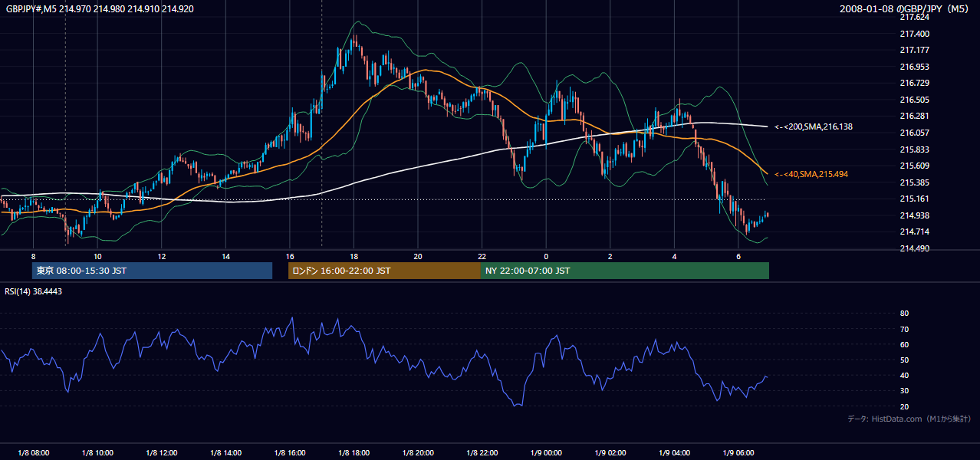Click the hour label 12 under the price chart
Image resolution: width=980 pixels, height=460 pixels.
pyautogui.click(x=161, y=256)
